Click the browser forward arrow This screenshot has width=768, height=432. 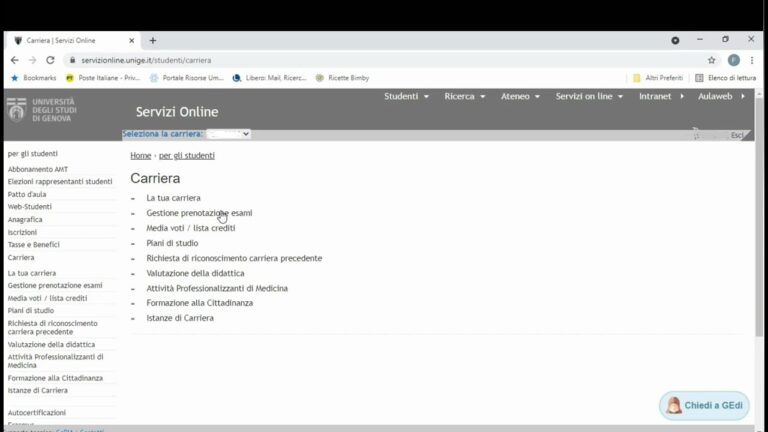(32, 60)
